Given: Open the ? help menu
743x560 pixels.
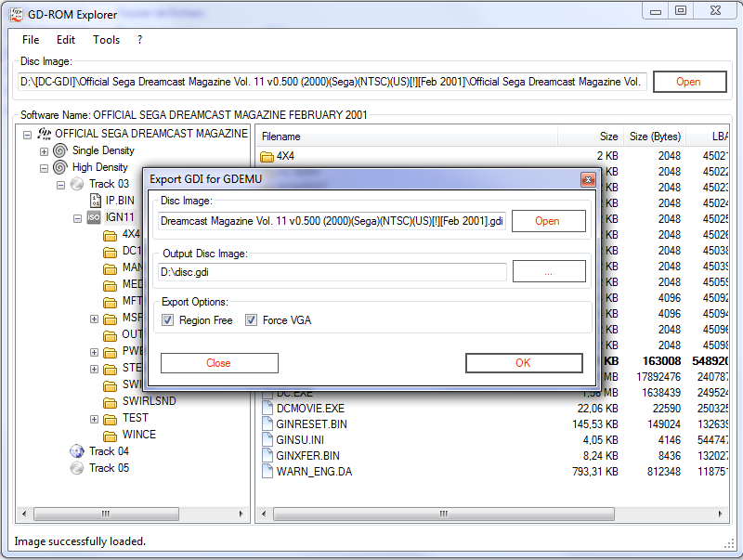Looking at the screenshot, I should point(139,40).
